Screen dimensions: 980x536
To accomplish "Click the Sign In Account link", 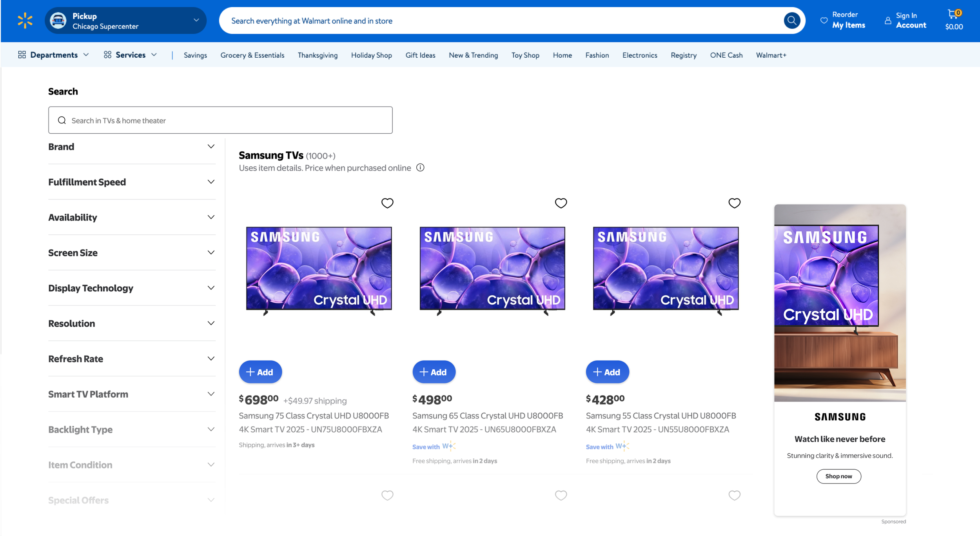I will tap(906, 20).
